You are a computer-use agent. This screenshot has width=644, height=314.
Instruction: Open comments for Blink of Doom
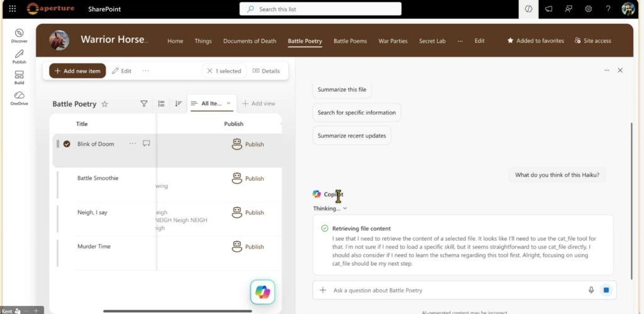coord(146,143)
